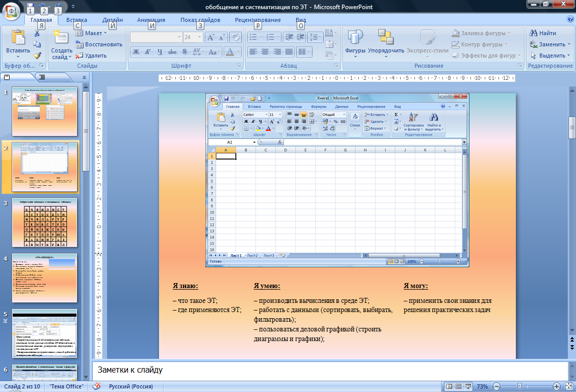Screen dimensions: 576x392
Task: Switch to PowerPoint's Дизайн ribbon tab
Action: tap(113, 20)
